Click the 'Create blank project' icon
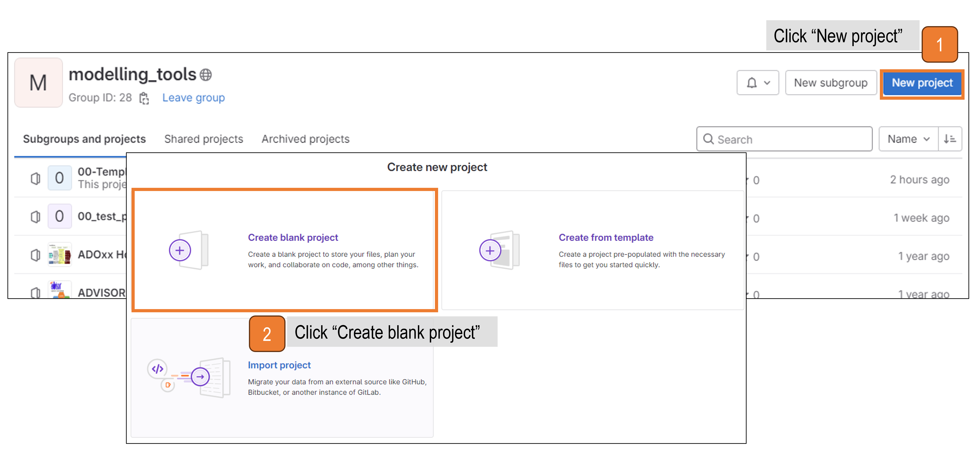This screenshot has width=980, height=454. [181, 250]
